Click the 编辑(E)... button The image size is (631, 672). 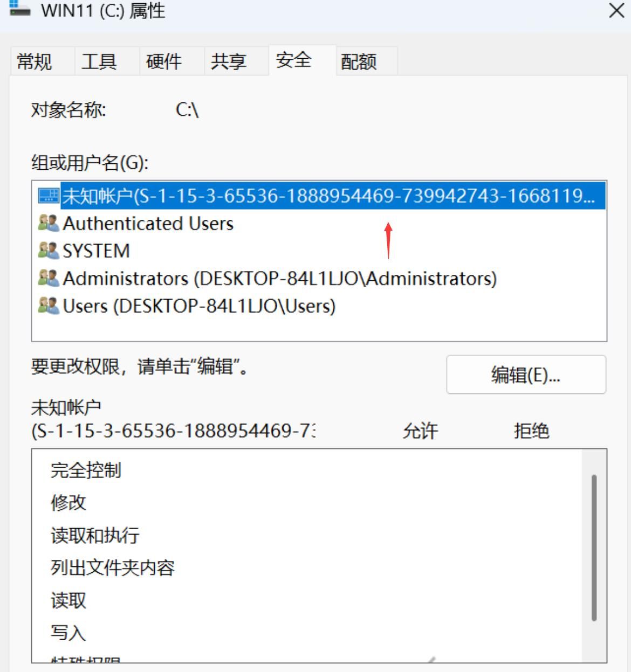coord(526,375)
